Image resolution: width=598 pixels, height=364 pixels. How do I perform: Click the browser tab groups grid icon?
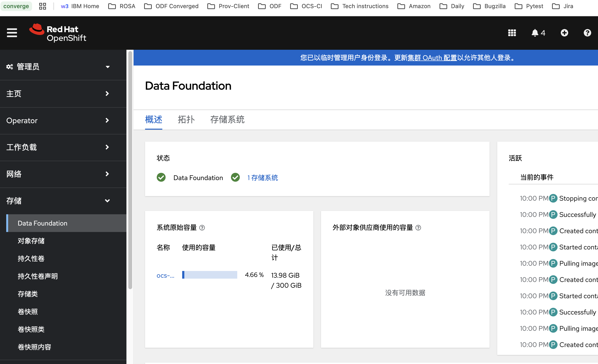click(x=42, y=6)
